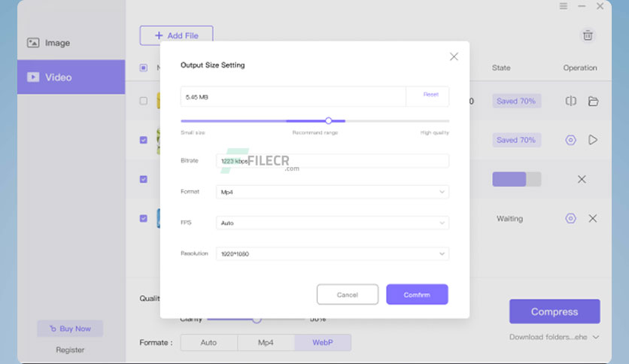
Task: Click the Confirm button
Action: pos(417,295)
